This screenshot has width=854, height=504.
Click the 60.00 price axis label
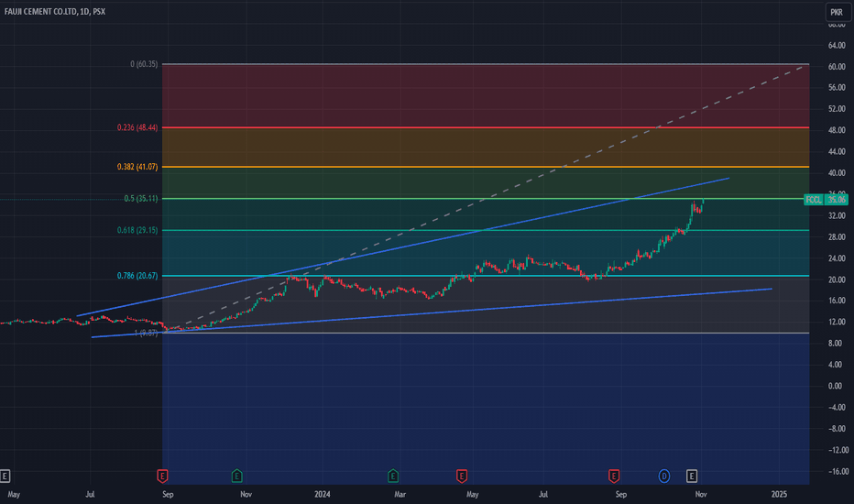[x=837, y=67]
